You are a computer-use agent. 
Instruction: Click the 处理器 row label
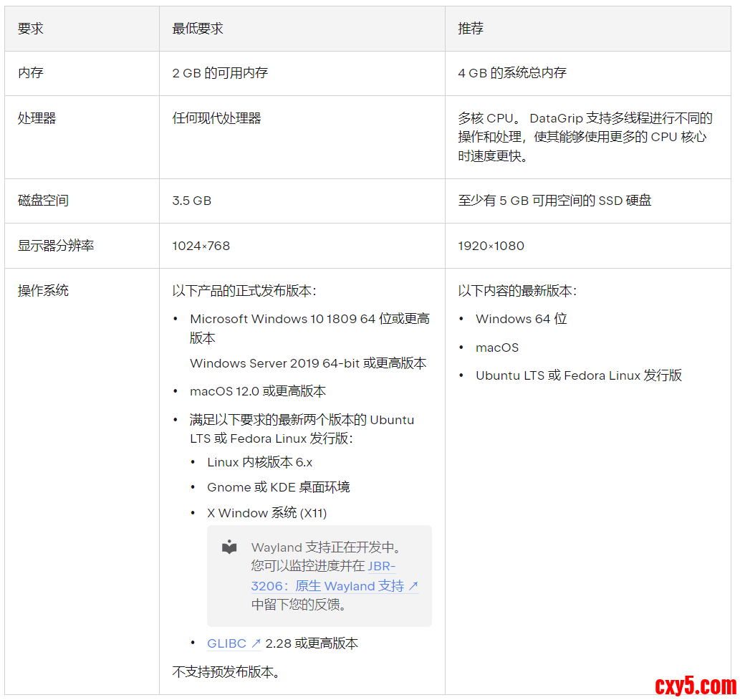click(x=37, y=118)
